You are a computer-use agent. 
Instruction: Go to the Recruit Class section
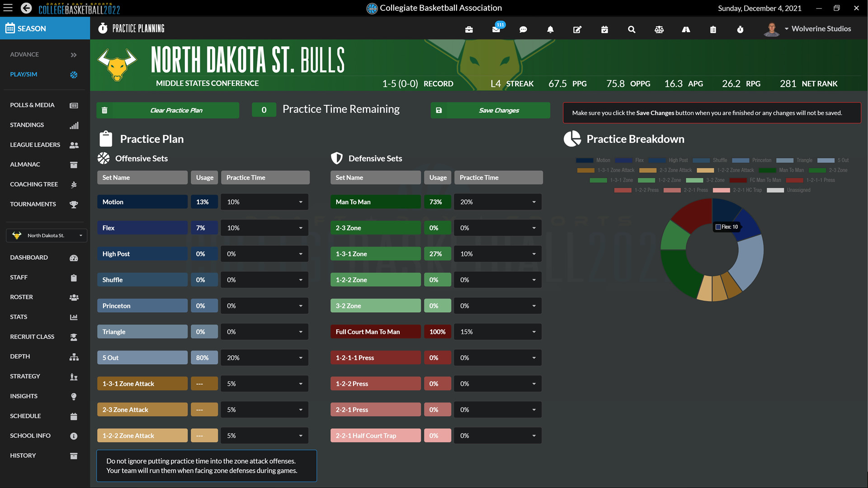point(32,336)
